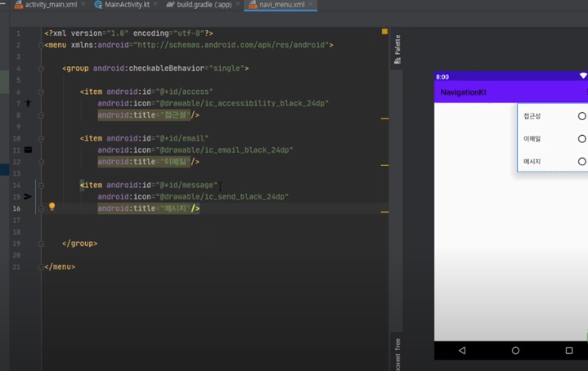588x371 pixels.
Task: Click the @+id/email id value
Action: 182,138
